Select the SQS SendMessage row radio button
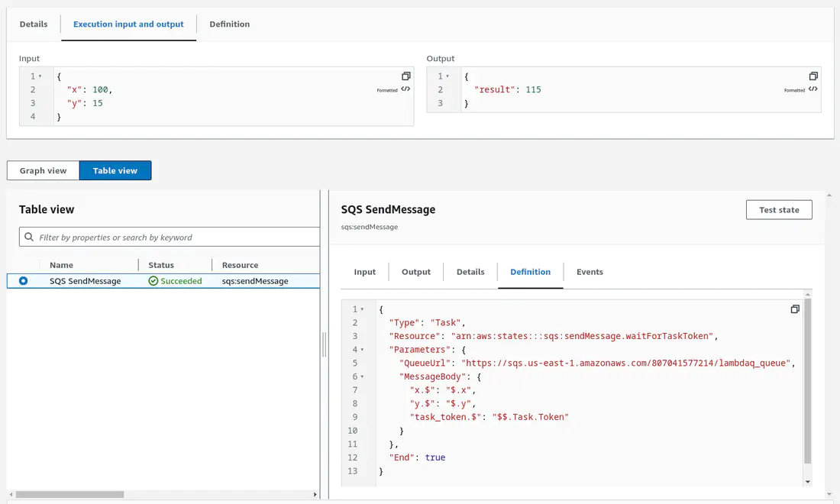The height and width of the screenshot is (504, 840). pyautogui.click(x=23, y=281)
